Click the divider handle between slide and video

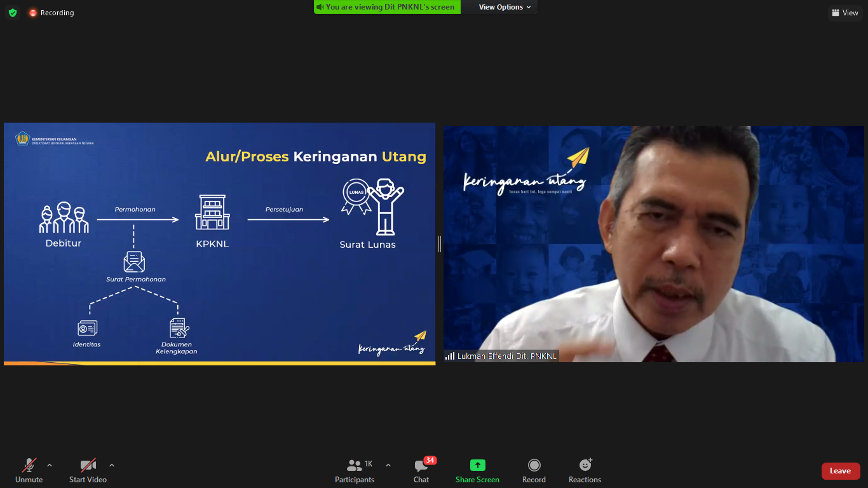pyautogui.click(x=439, y=244)
